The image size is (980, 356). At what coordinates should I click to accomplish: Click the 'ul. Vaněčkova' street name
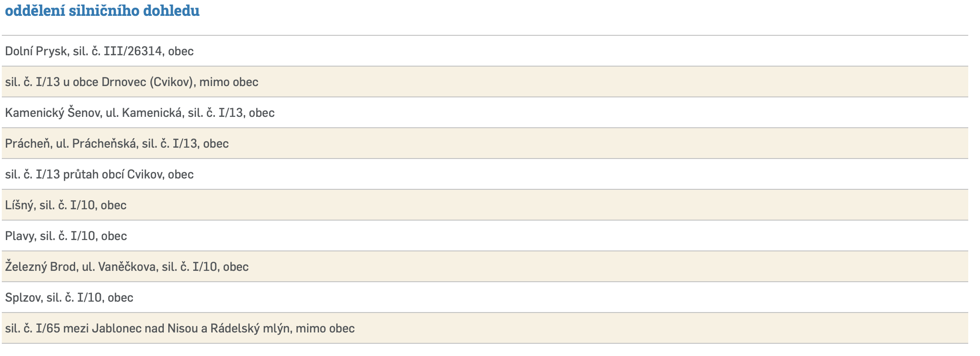[x=119, y=267]
